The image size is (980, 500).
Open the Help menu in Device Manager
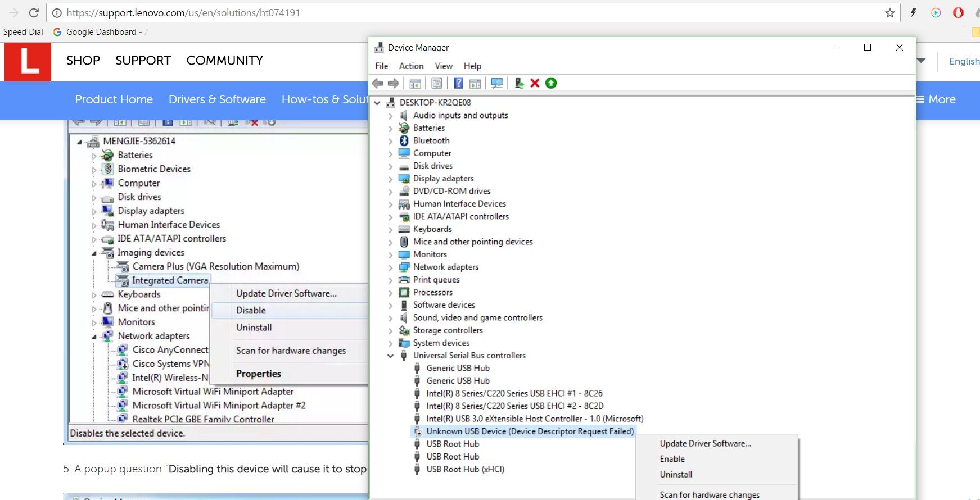pos(472,66)
